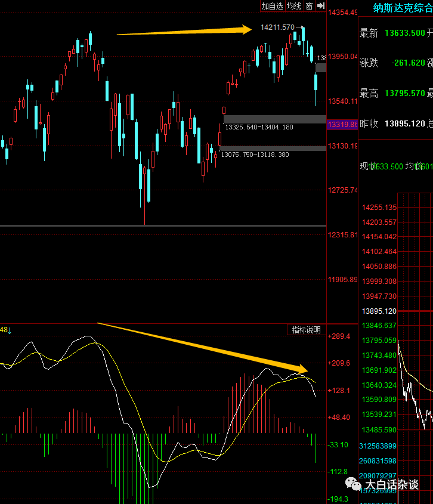Click the 13130.19 price axis value

pyautogui.click(x=343, y=146)
